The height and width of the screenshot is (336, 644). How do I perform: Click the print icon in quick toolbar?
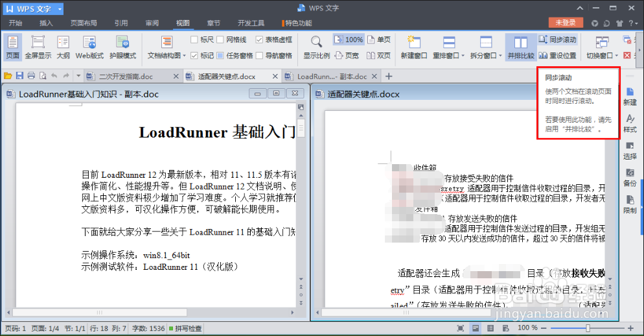tap(31, 76)
